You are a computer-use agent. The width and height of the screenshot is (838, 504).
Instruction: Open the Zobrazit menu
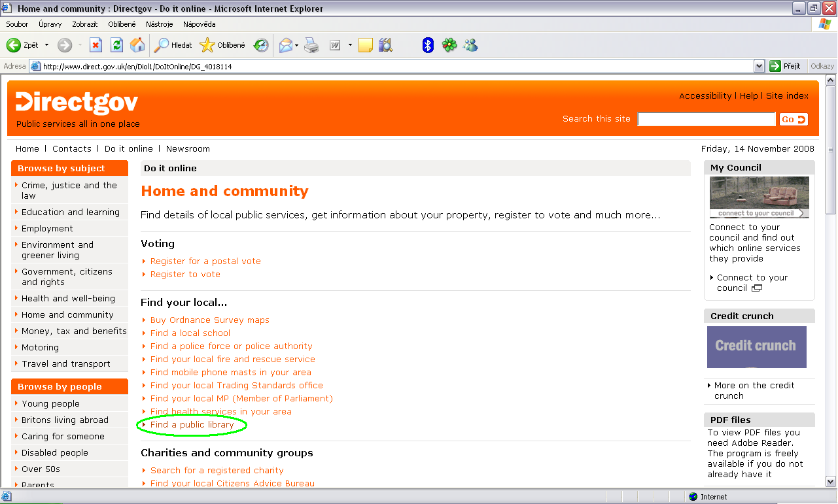click(x=85, y=24)
